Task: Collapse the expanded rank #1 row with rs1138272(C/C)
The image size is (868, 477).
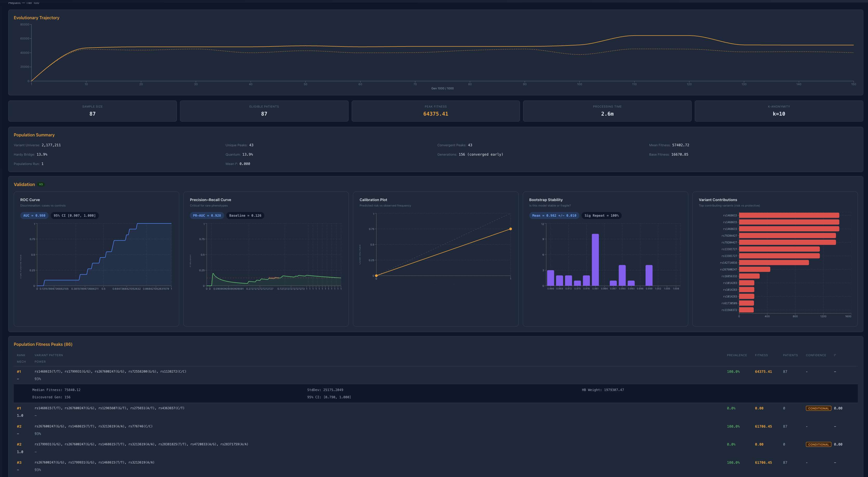Action: pos(110,372)
